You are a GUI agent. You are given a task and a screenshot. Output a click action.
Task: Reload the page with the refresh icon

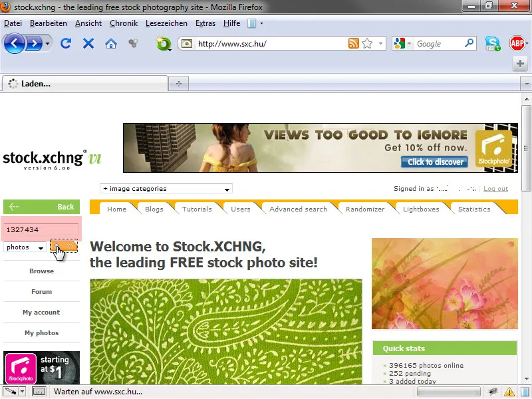(66, 43)
